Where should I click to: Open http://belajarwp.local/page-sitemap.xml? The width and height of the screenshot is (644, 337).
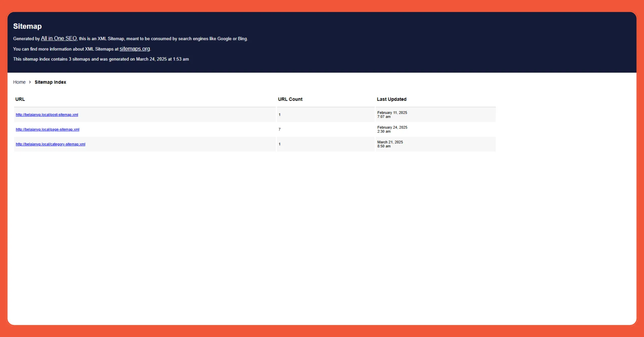47,129
